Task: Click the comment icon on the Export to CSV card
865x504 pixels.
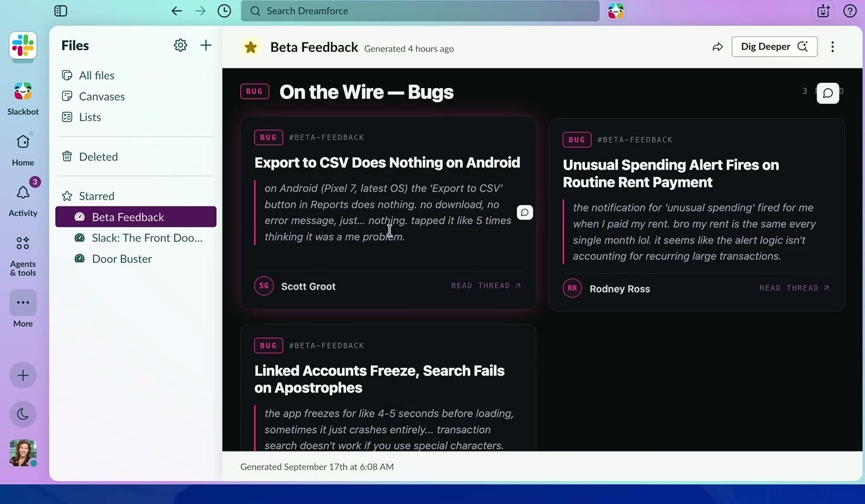Action: (525, 213)
